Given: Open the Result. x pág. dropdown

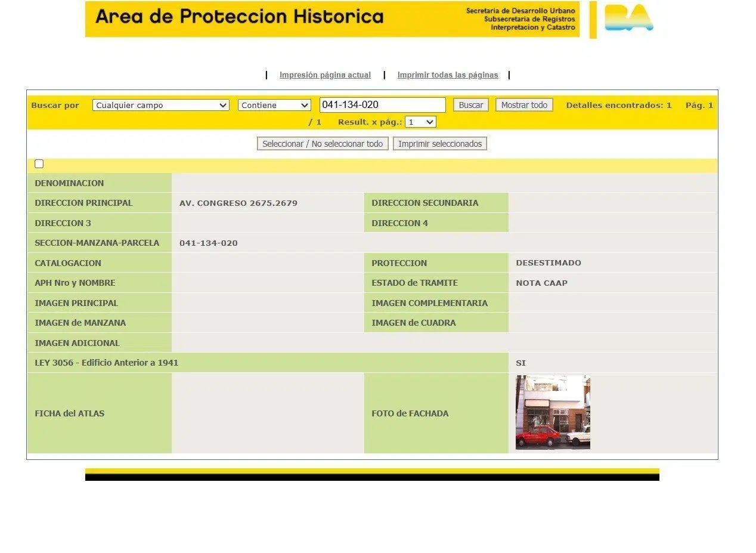Looking at the screenshot, I should tap(420, 122).
